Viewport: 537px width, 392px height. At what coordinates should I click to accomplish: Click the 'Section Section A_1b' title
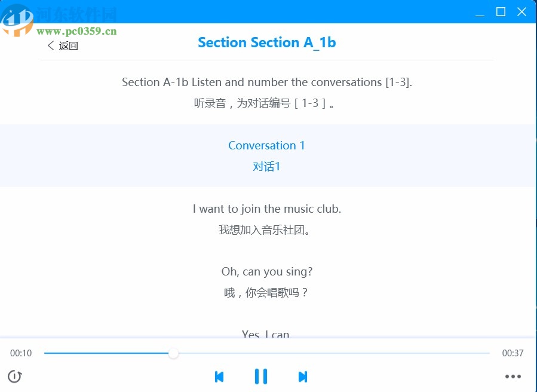point(267,42)
